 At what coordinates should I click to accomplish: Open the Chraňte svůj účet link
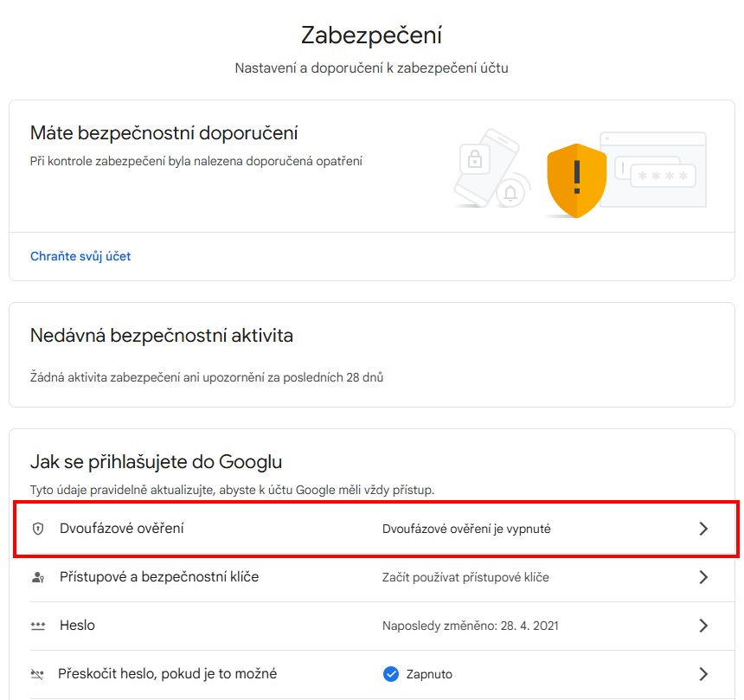[80, 256]
